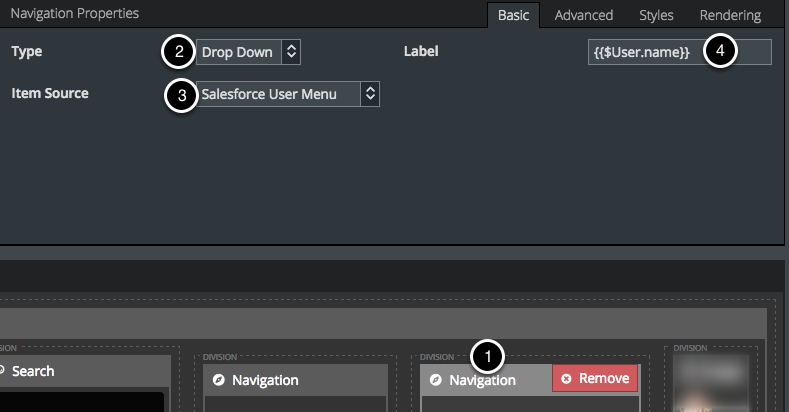
Task: Open the Type dropdown showing Drop Down
Action: pos(238,52)
